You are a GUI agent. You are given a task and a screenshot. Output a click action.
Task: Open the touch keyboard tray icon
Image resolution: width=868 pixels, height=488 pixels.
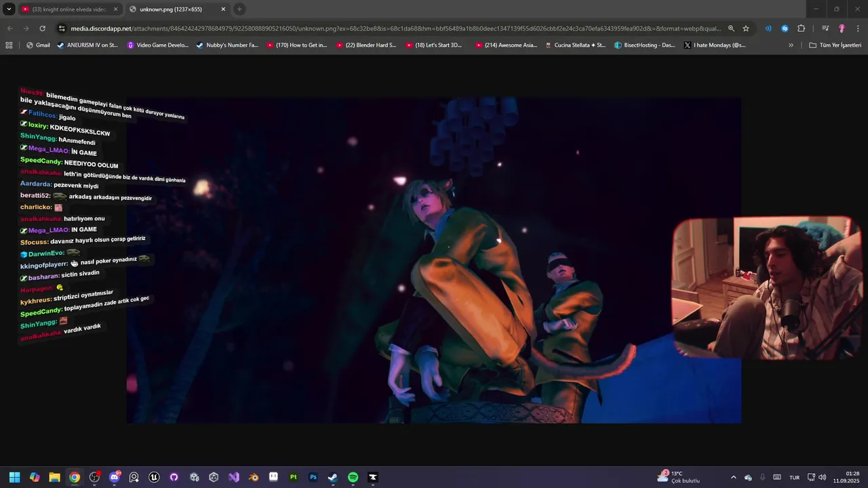point(777,477)
